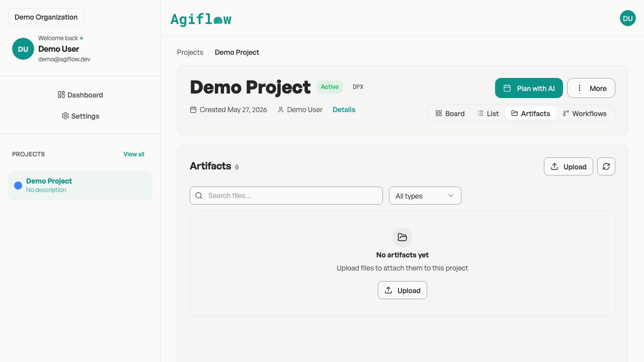Click Demo Project breadcrumb

[237, 52]
